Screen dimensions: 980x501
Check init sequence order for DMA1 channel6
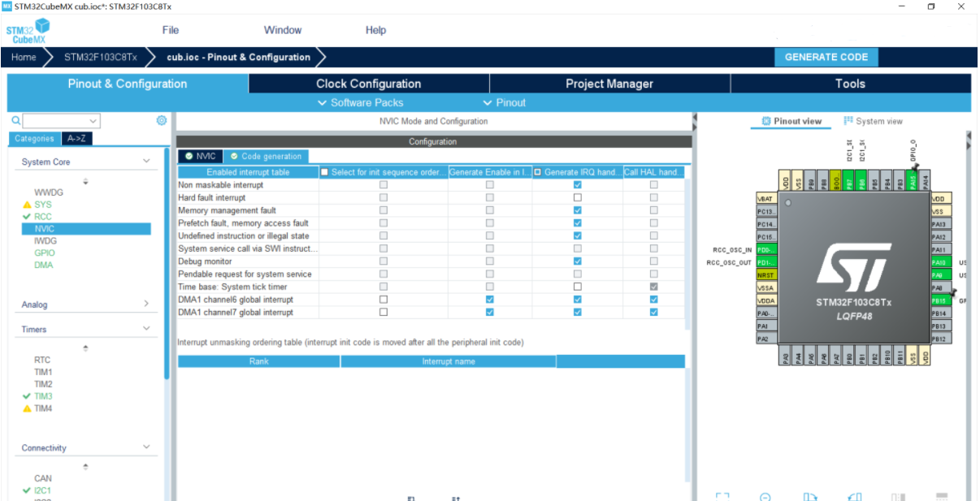(x=384, y=300)
